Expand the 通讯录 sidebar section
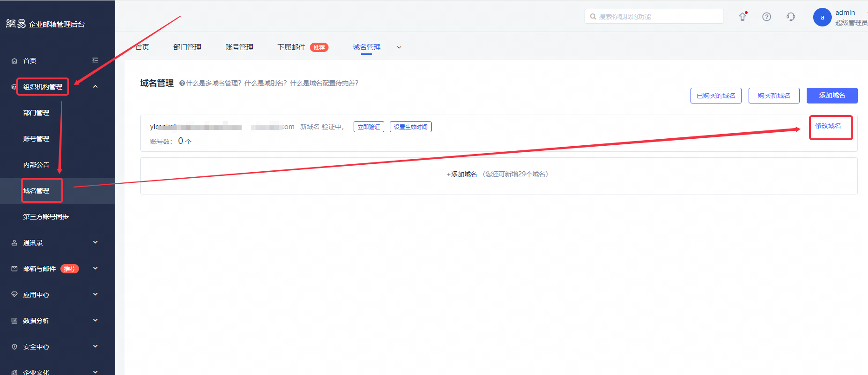Screen dimensions: 868x375 click(x=95, y=242)
